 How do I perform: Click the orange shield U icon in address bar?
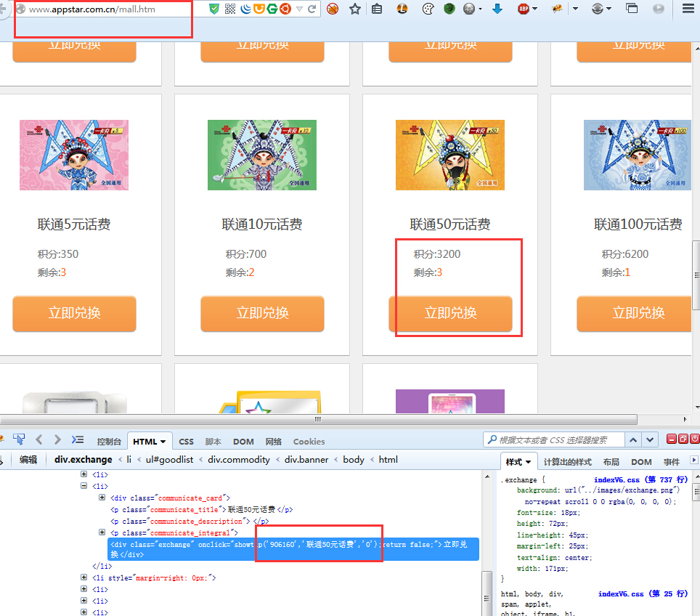[259, 9]
